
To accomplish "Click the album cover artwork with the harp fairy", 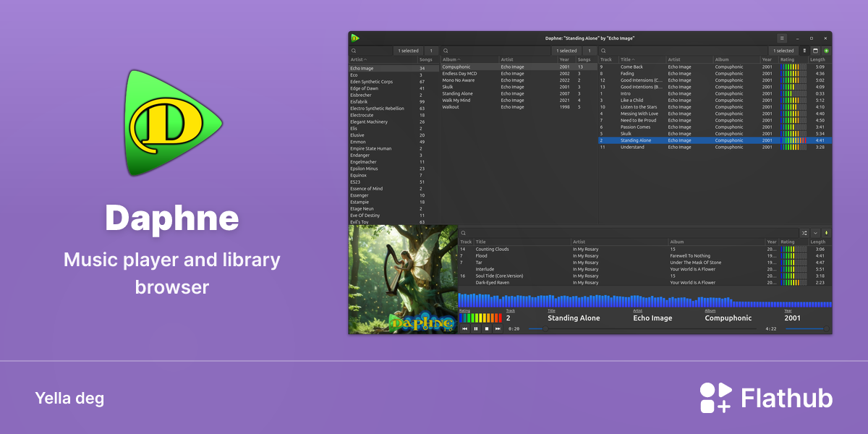I will (403, 279).
